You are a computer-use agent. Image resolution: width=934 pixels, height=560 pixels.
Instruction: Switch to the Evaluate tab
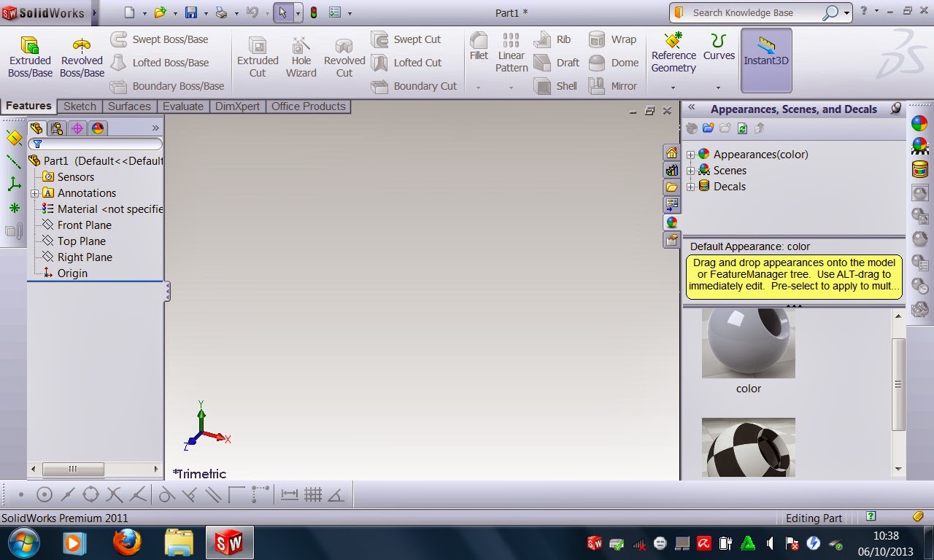coord(182,106)
